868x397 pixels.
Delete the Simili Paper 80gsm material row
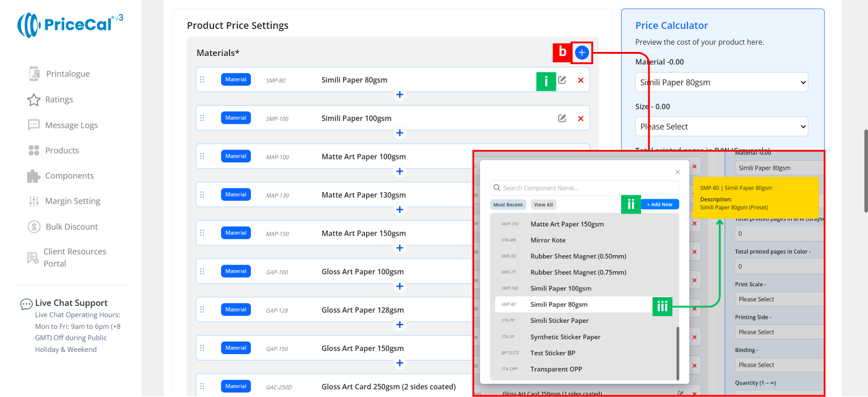point(580,80)
